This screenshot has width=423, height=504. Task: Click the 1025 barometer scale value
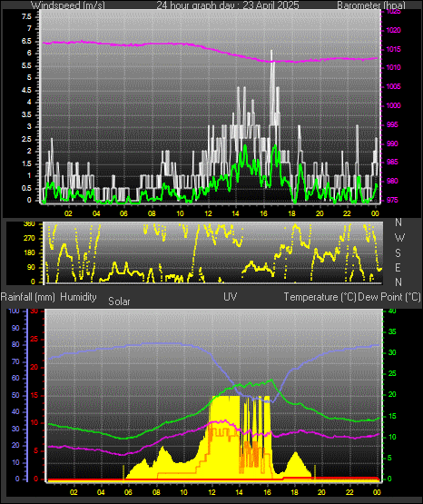pyautogui.click(x=393, y=12)
